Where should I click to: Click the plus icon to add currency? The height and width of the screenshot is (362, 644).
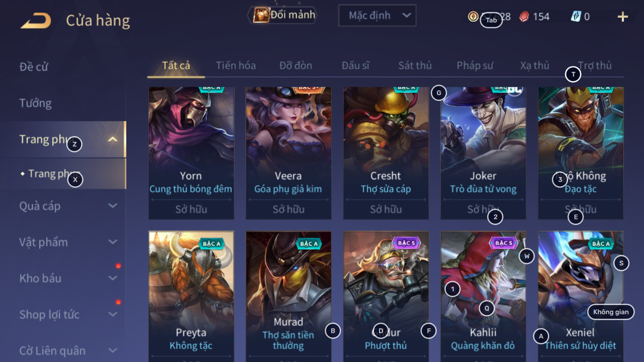(622, 17)
